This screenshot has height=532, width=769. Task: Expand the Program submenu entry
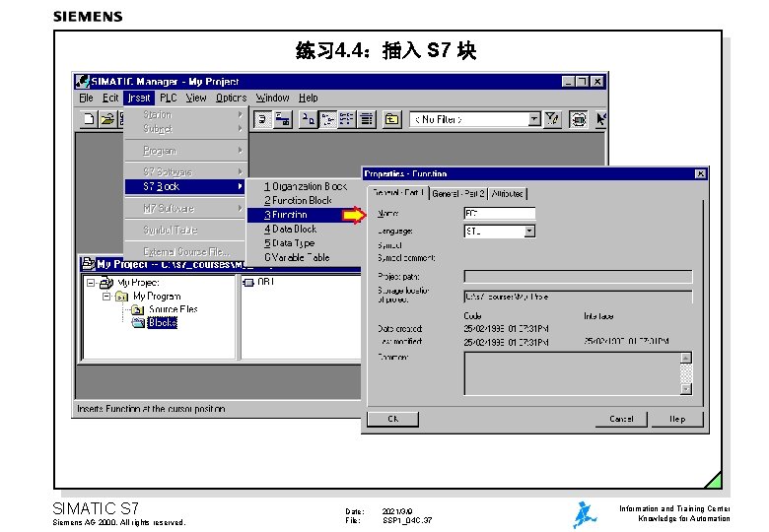186,151
